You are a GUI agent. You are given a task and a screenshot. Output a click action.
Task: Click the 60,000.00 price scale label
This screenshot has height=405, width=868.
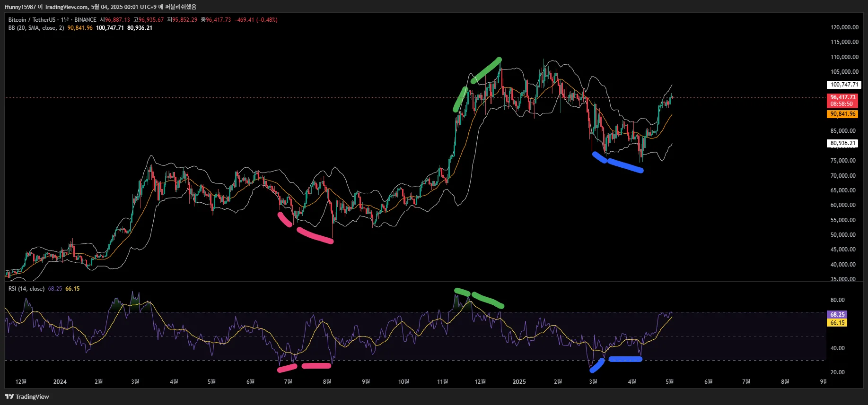coord(843,205)
